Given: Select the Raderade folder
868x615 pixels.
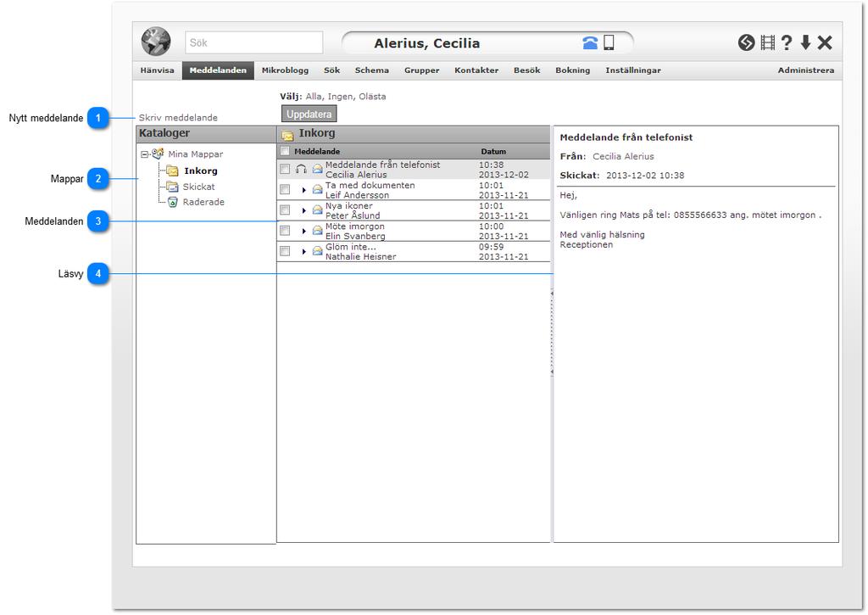Looking at the screenshot, I should tap(203, 202).
